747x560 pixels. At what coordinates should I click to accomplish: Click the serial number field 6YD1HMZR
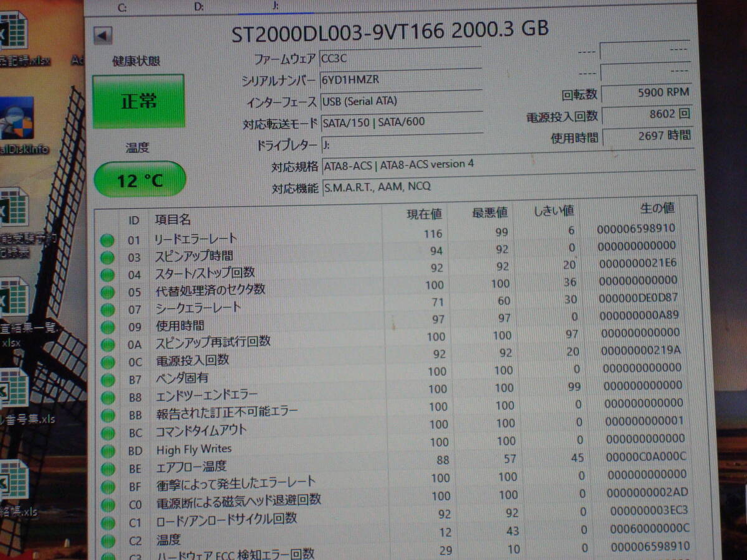point(401,80)
